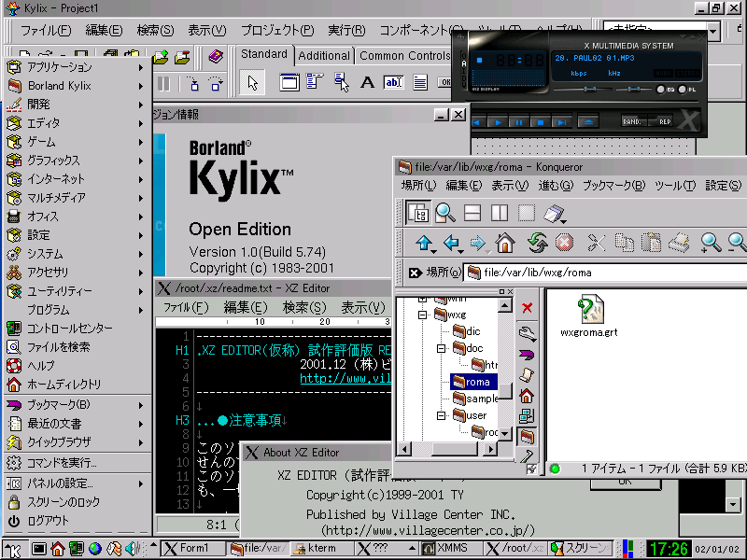Click the K start button on panel
Viewport: 747px width, 560px height.
(x=14, y=549)
